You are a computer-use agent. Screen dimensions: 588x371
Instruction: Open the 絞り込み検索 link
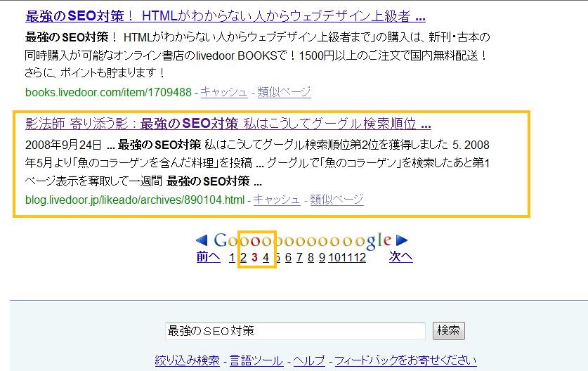(187, 360)
